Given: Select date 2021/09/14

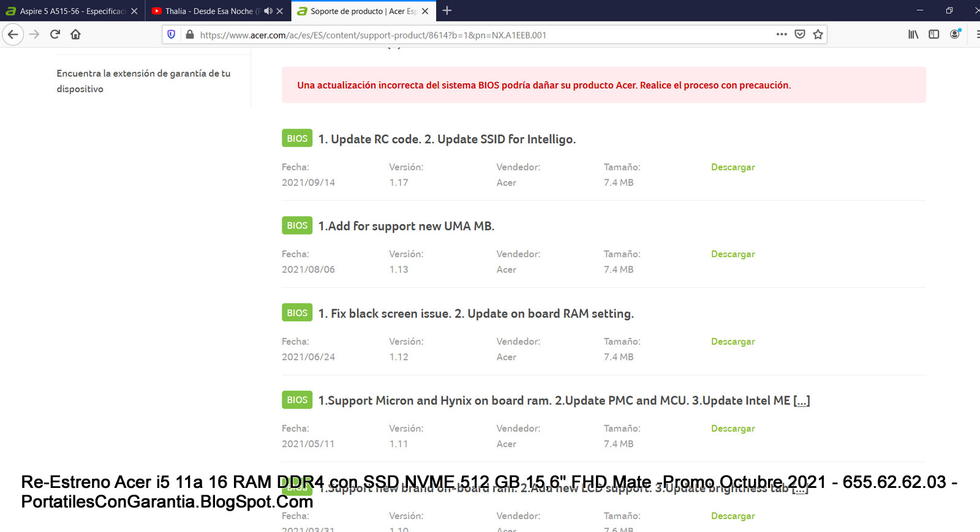Looking at the screenshot, I should 308,182.
